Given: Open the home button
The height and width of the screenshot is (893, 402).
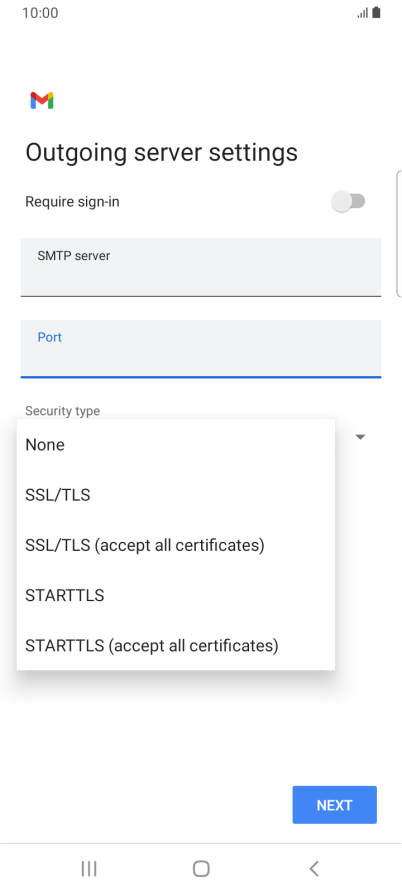Looking at the screenshot, I should pos(201,869).
